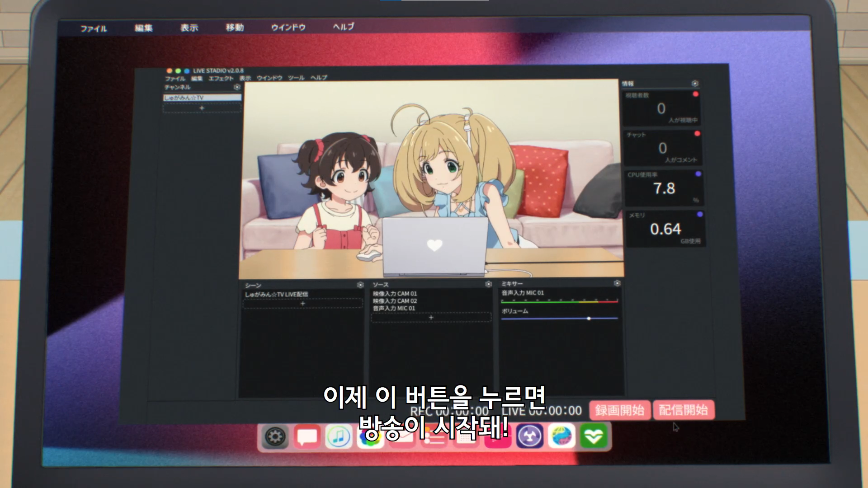Click the ボリューム volume slider handle
Viewport: 868px width, 488px height.
589,319
